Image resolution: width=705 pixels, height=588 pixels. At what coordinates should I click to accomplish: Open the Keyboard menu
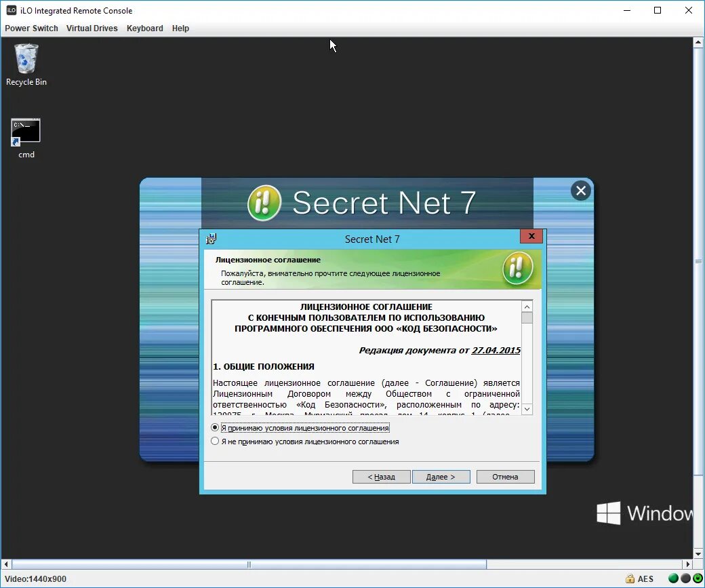[145, 28]
